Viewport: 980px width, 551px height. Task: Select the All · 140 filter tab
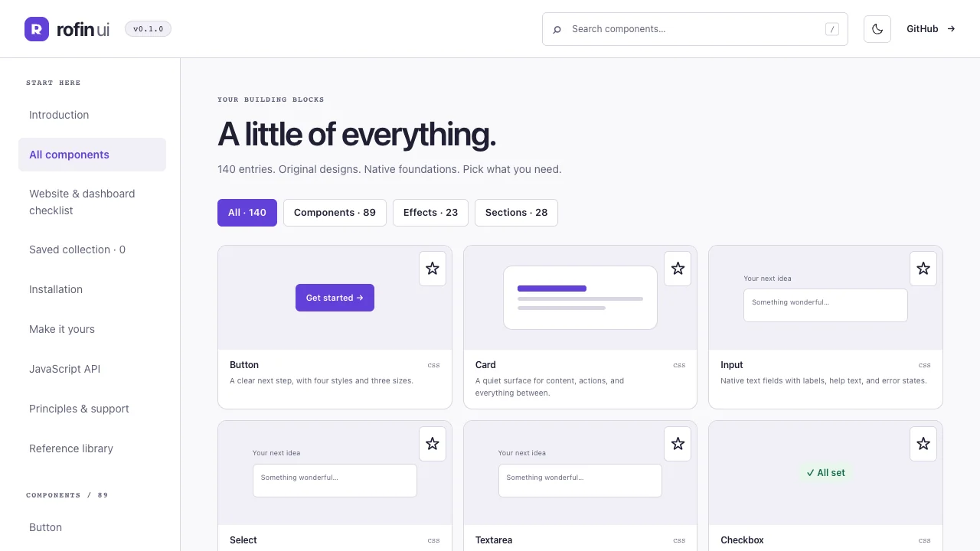[x=247, y=213]
